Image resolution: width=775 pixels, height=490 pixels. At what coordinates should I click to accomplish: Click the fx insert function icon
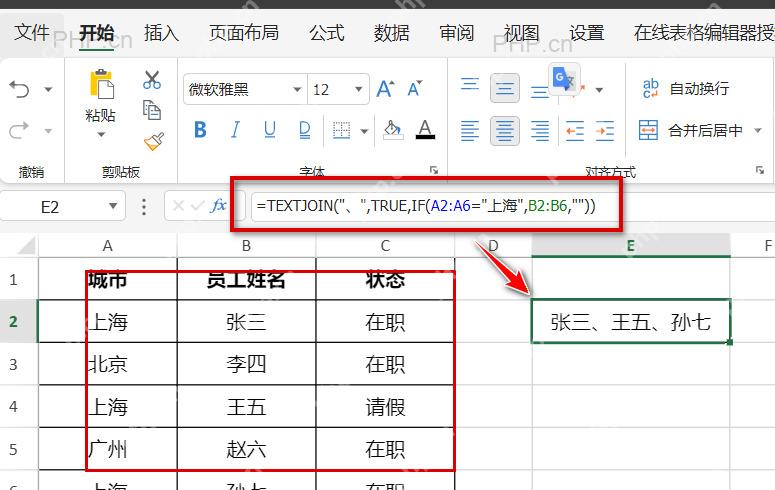click(x=218, y=206)
